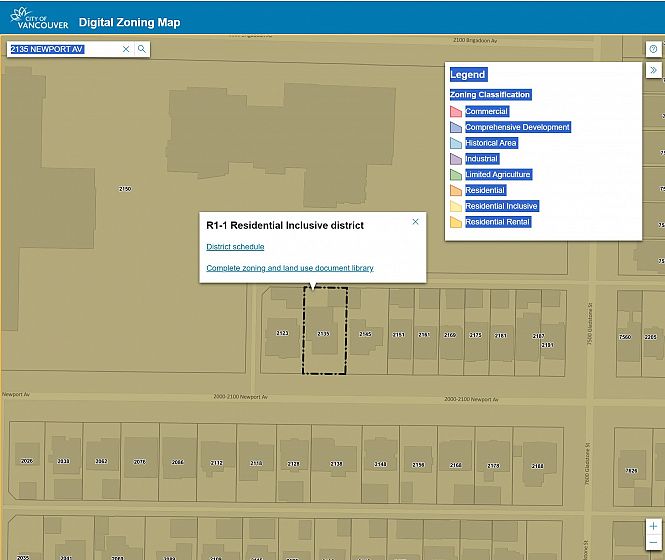The image size is (665, 560).
Task: Click the Residential Rental legend swatch
Action: (456, 222)
